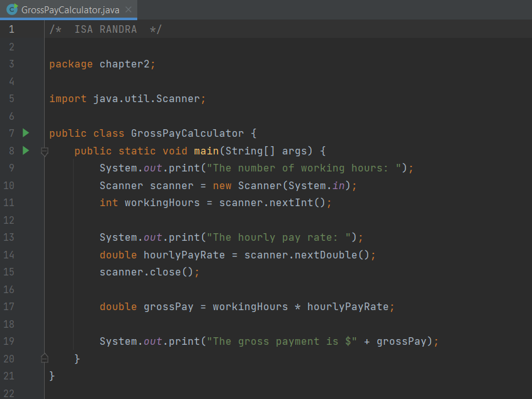Click the fold arrow near line 20

(x=44, y=358)
